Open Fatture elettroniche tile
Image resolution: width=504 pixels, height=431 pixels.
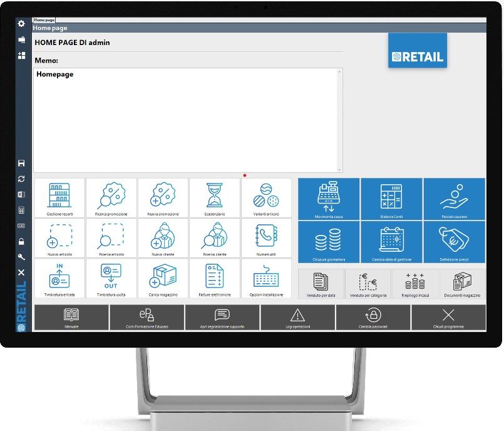coord(215,277)
